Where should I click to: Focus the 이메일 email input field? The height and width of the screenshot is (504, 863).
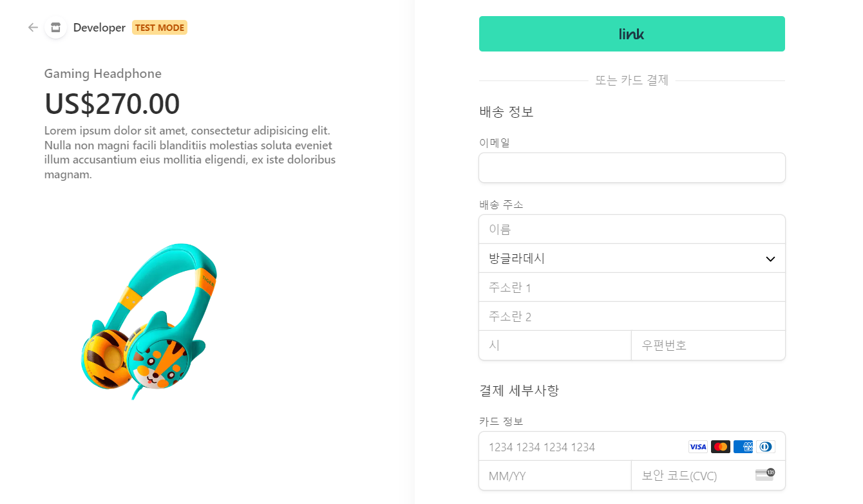tap(631, 168)
